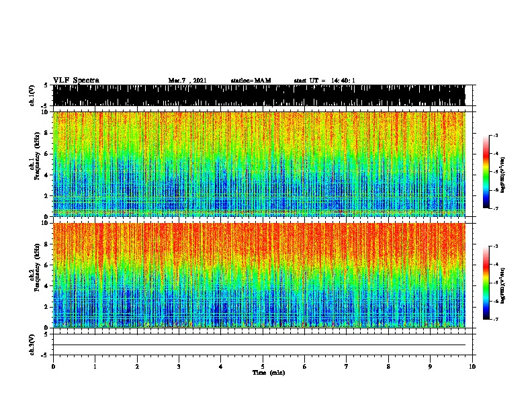Screen dimensions: 532x411
Task: Click time axis tick label "7"
Action: pyautogui.click(x=347, y=366)
